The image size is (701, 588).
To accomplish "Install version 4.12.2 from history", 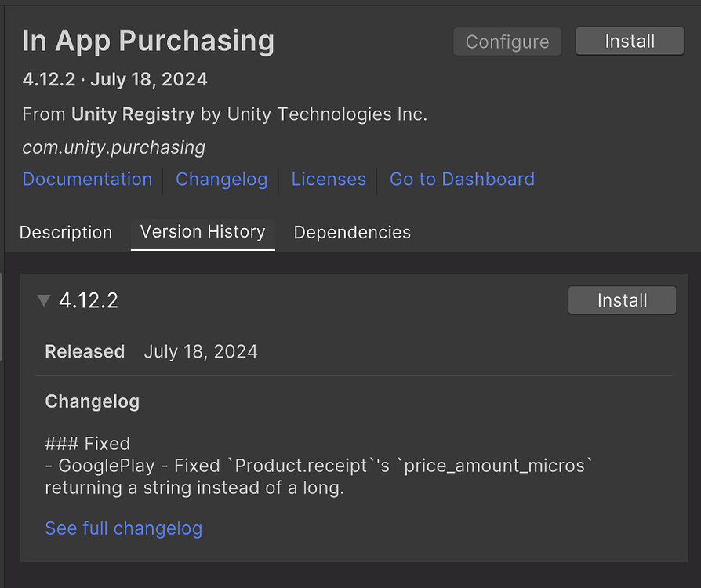I will pos(621,299).
